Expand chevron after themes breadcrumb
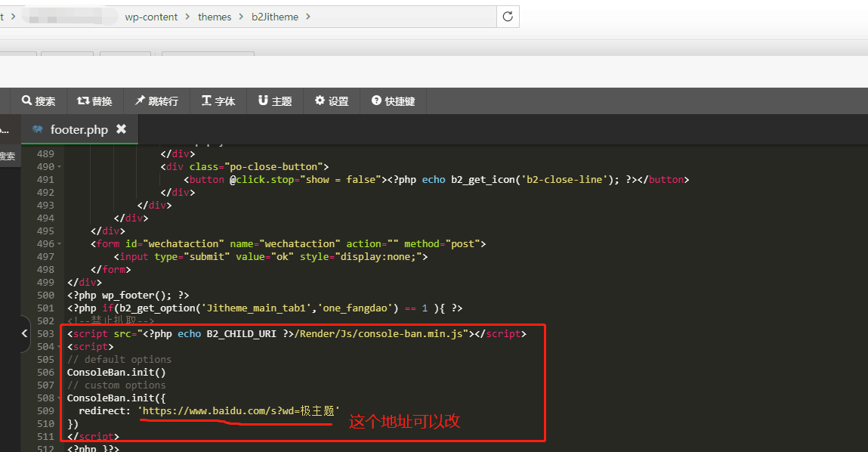 (241, 17)
